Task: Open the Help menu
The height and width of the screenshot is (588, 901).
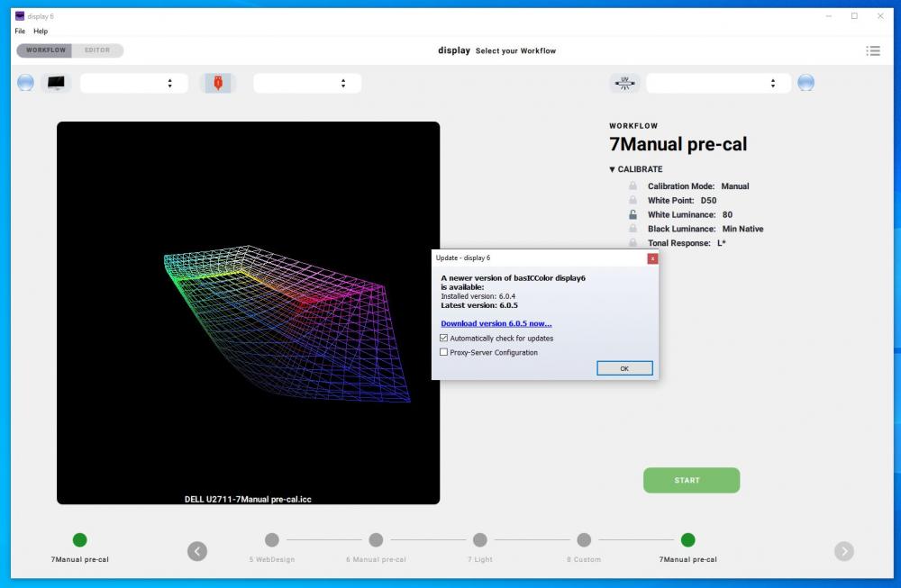Action: pos(41,31)
